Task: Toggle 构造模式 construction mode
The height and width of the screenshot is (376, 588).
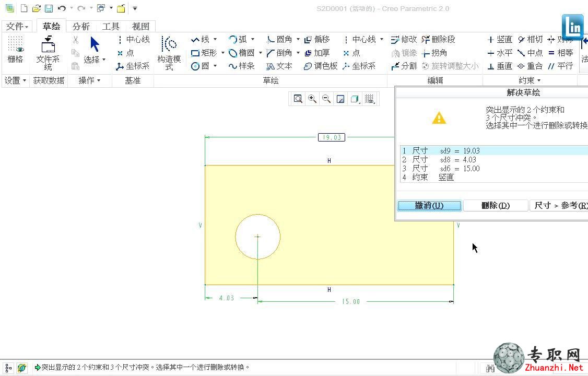Action: click(x=169, y=53)
